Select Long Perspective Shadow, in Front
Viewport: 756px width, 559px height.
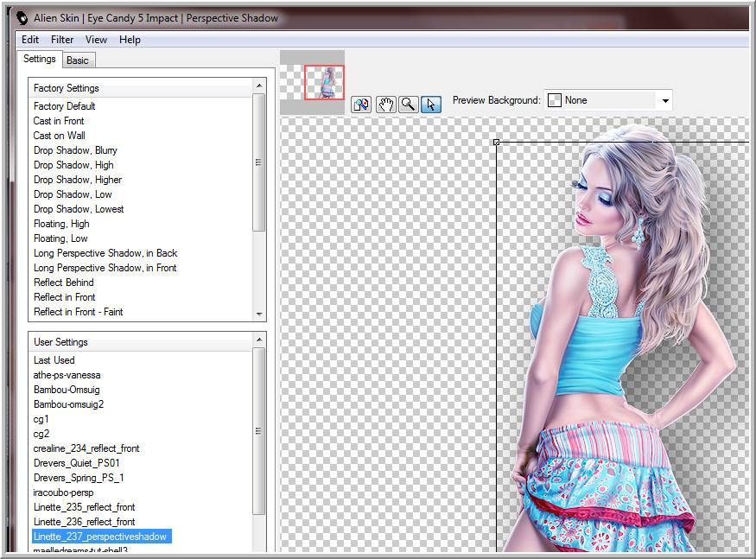(x=105, y=268)
